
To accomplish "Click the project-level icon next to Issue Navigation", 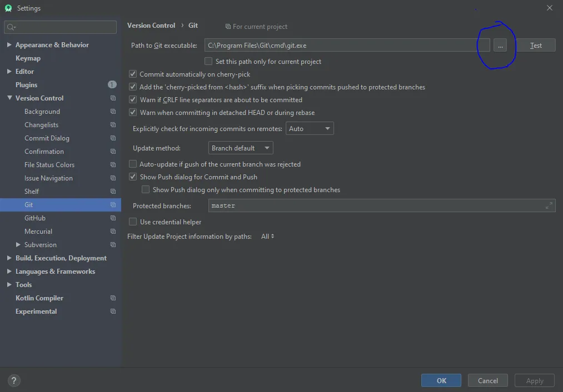I will click(x=113, y=178).
